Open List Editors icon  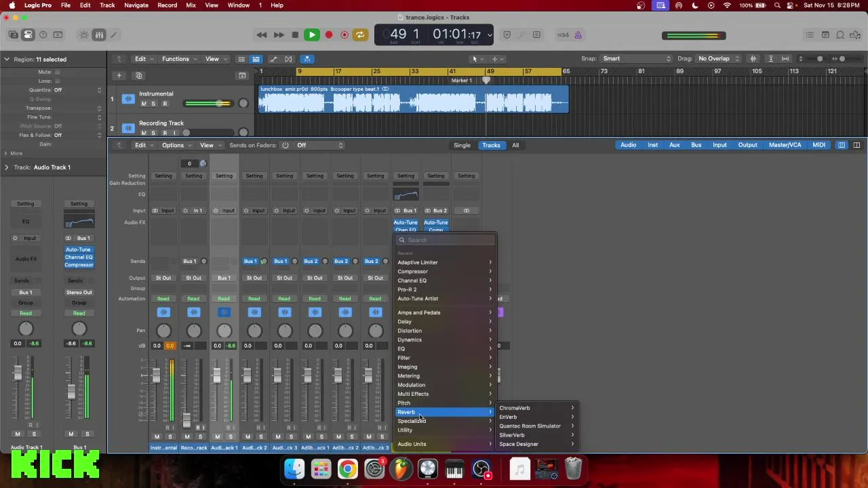click(x=810, y=35)
